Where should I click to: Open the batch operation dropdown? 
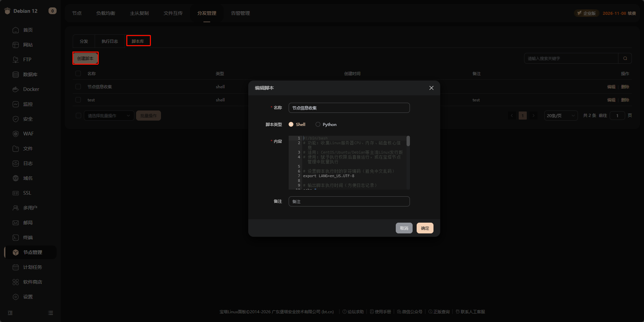coord(109,116)
